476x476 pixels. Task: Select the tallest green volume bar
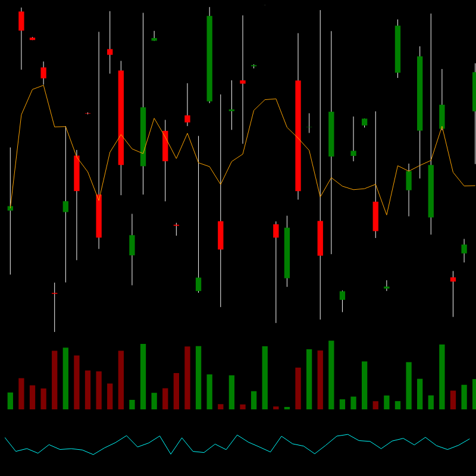point(331,375)
